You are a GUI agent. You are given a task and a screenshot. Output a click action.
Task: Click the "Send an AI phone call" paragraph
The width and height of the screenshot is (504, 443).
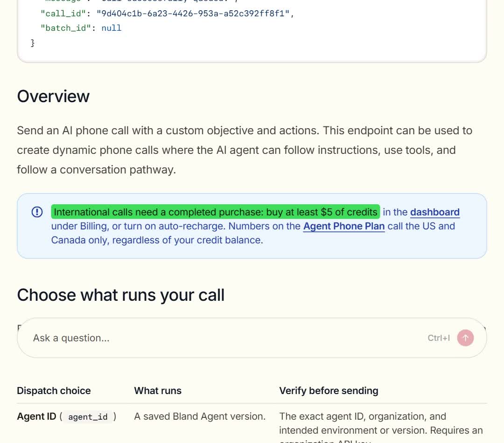tap(245, 150)
